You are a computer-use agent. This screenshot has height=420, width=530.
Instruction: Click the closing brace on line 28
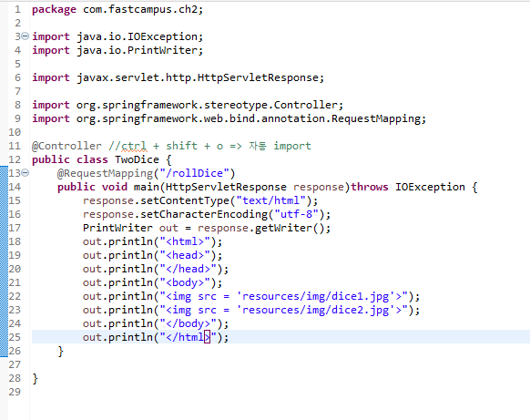point(36,379)
